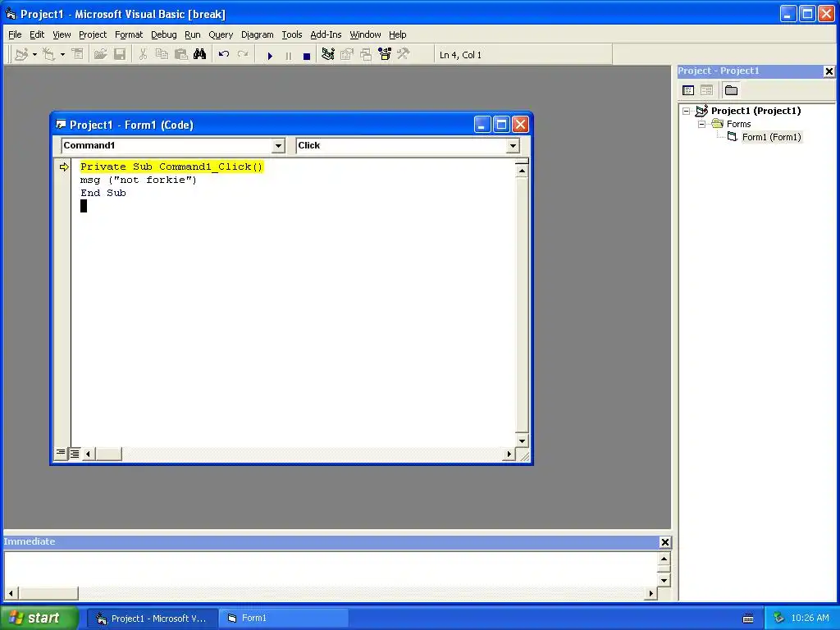Click code editor vertical scrollbar up arrow
840x630 pixels.
pyautogui.click(x=522, y=171)
